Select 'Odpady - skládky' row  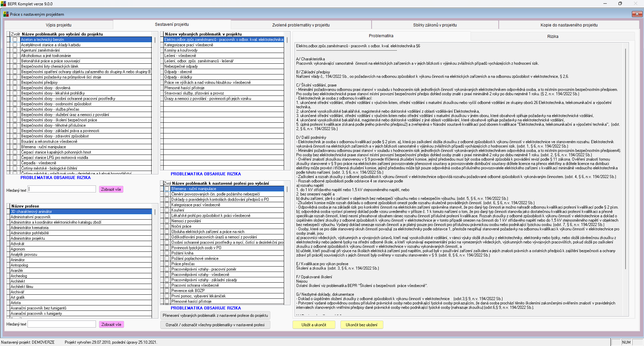(x=223, y=77)
